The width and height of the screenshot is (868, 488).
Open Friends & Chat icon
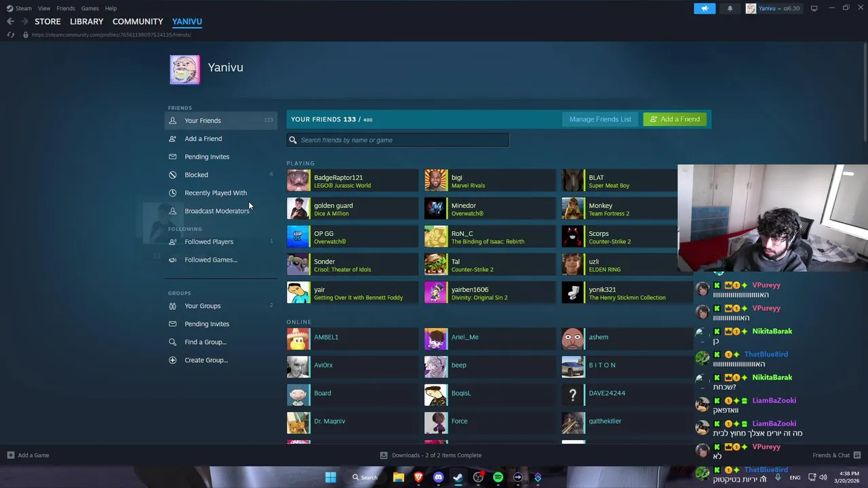point(856,455)
